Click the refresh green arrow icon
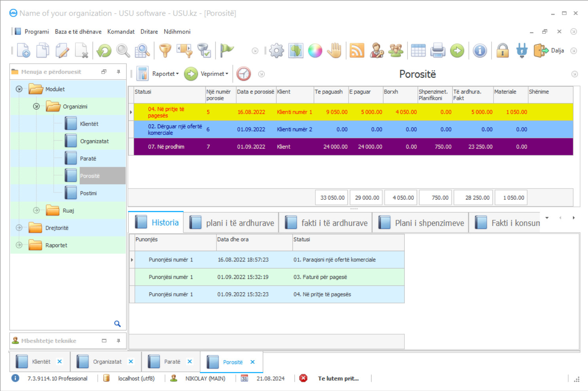Screen dimensions: 588x391 click(104, 51)
